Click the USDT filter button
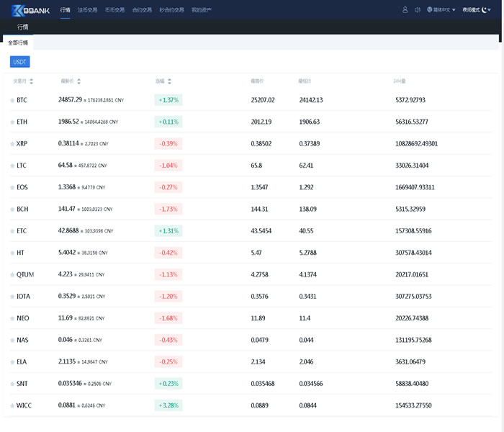504x432 pixels. 20,62
